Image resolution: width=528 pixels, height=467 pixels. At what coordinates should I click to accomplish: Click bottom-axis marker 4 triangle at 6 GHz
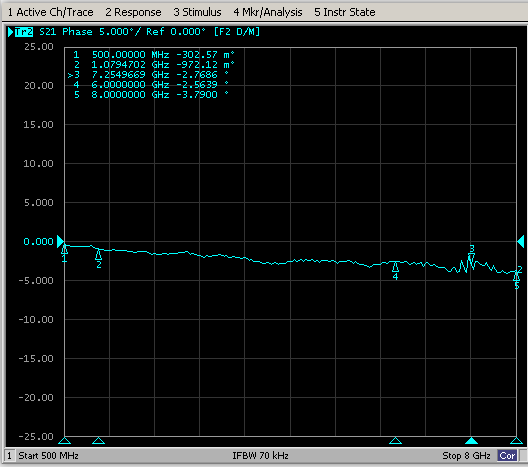pos(395,440)
